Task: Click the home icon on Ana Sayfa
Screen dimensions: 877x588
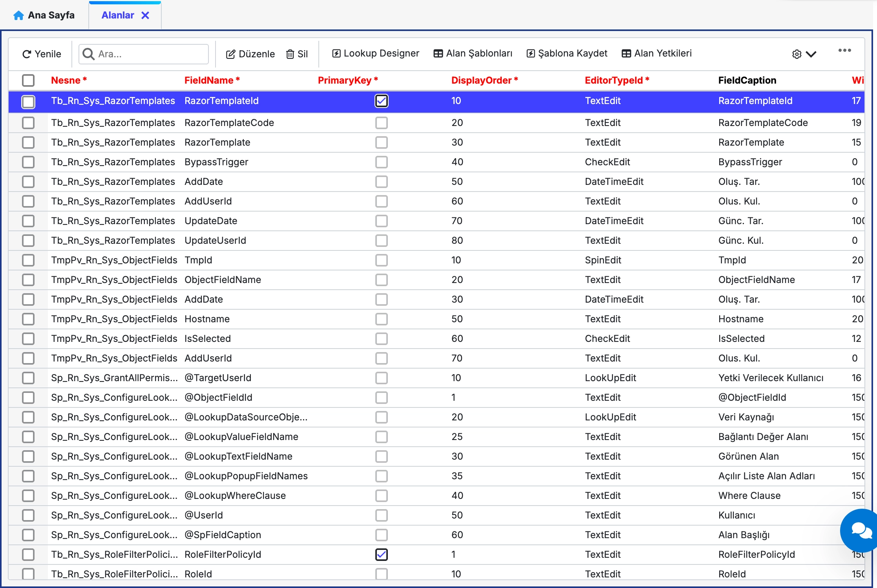Action: point(18,15)
